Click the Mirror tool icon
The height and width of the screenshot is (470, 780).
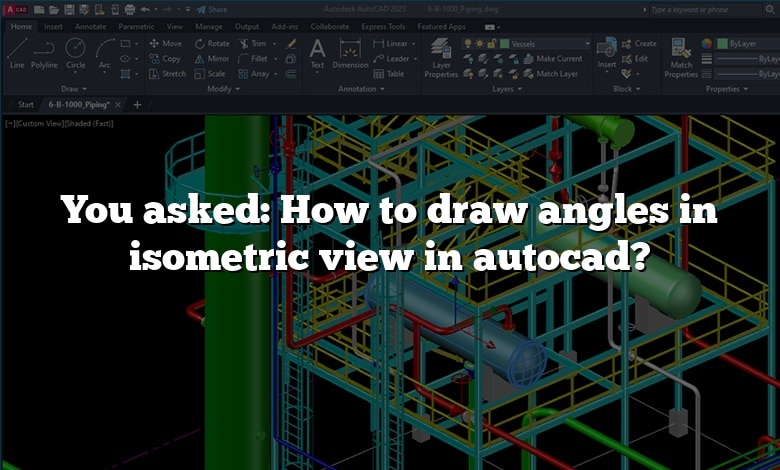200,59
